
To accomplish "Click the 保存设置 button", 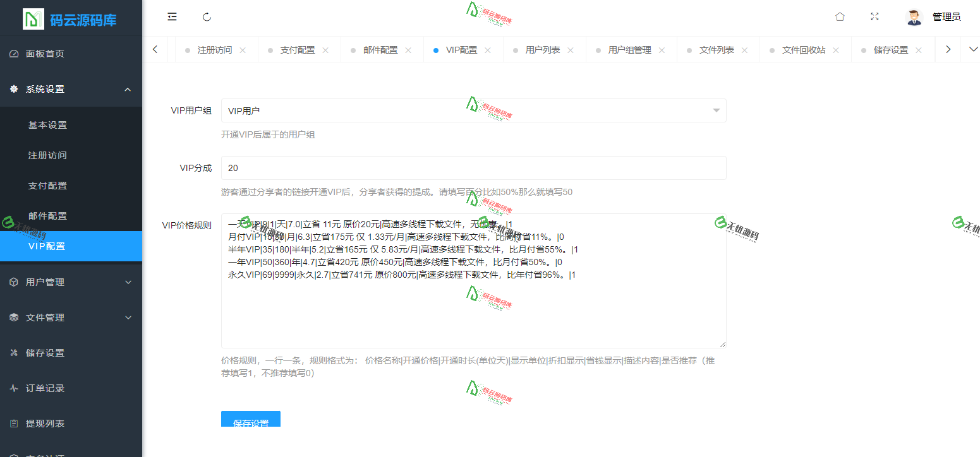I will 251,419.
